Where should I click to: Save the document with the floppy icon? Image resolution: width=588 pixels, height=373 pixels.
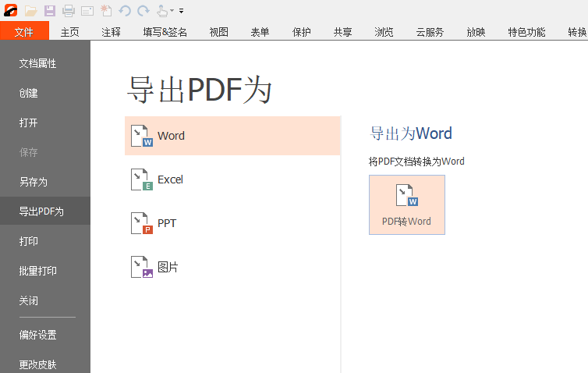click(x=49, y=11)
